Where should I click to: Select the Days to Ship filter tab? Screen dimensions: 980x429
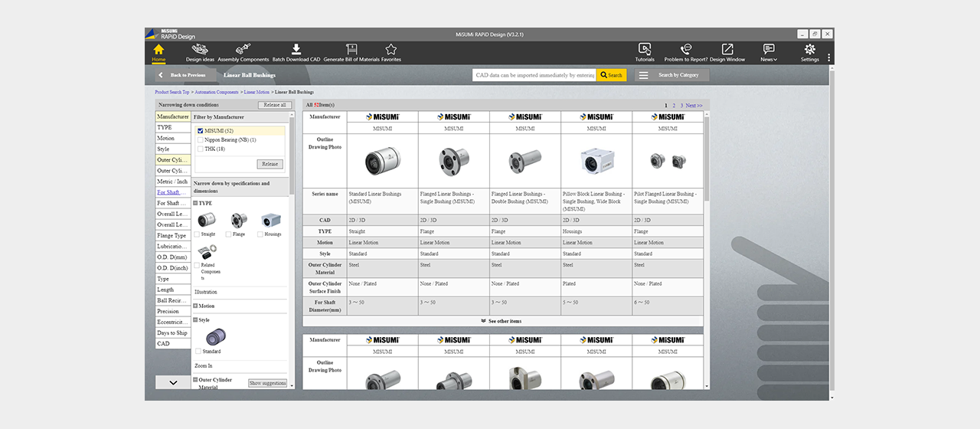click(x=173, y=333)
